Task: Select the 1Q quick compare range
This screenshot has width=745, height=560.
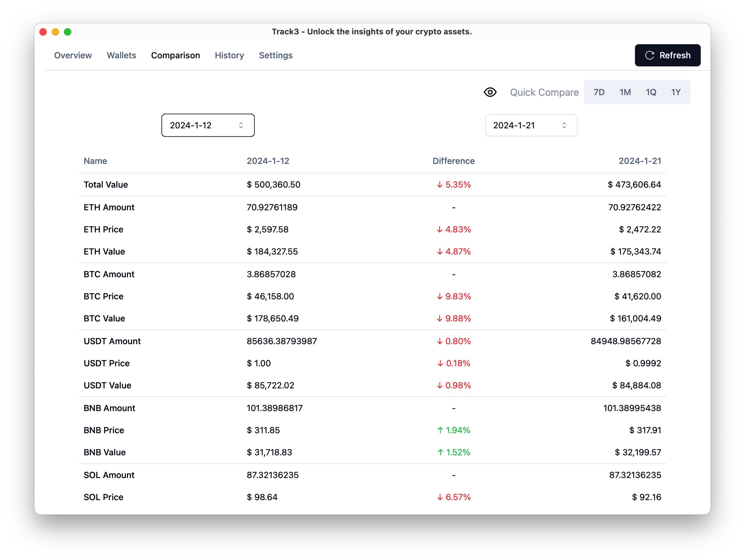Action: (x=651, y=92)
